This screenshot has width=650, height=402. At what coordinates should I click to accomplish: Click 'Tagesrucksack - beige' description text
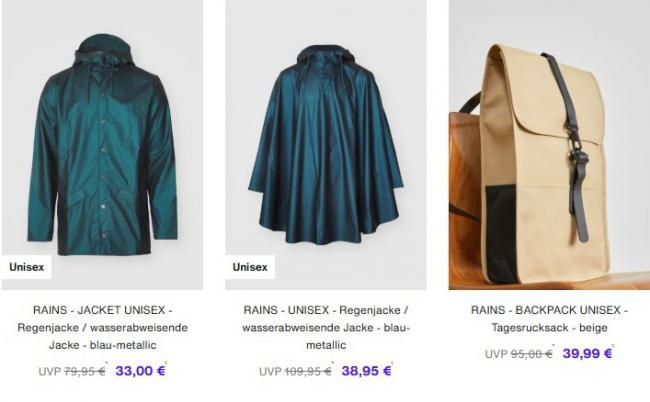click(x=549, y=327)
